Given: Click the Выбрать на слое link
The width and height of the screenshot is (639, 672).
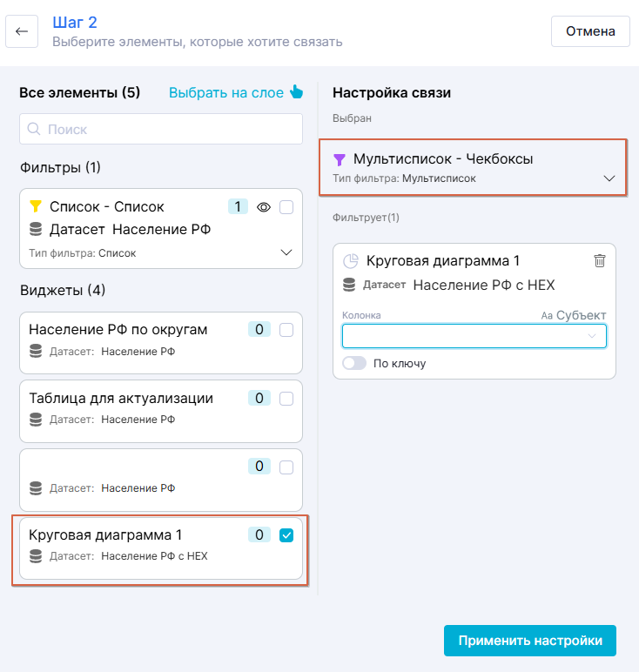Looking at the screenshot, I should tap(225, 92).
